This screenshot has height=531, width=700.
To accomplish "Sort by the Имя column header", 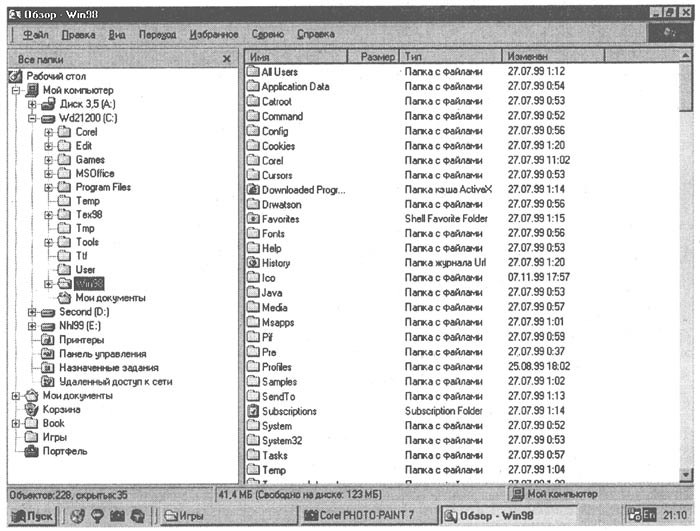I will (x=296, y=57).
